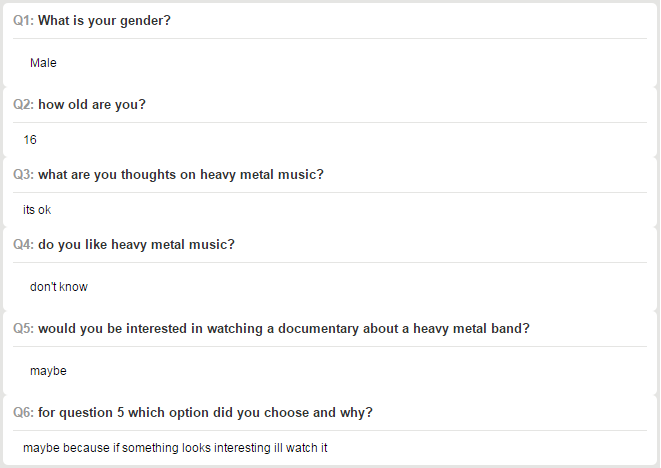Image resolution: width=661 pixels, height=468 pixels.
Task: Click the Q3 heavy metal thoughts question
Action: click(168, 175)
